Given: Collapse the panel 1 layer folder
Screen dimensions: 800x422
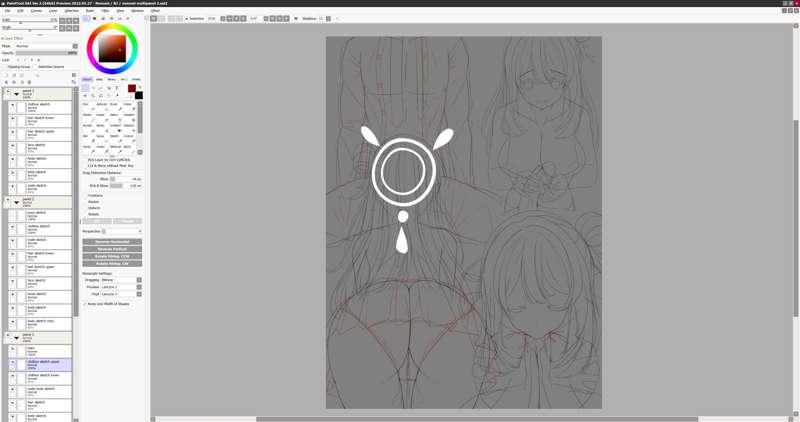Looking at the screenshot, I should (16, 94).
